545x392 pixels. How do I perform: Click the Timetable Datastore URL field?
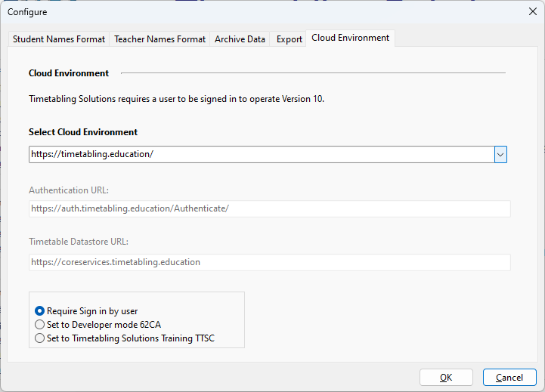270,262
